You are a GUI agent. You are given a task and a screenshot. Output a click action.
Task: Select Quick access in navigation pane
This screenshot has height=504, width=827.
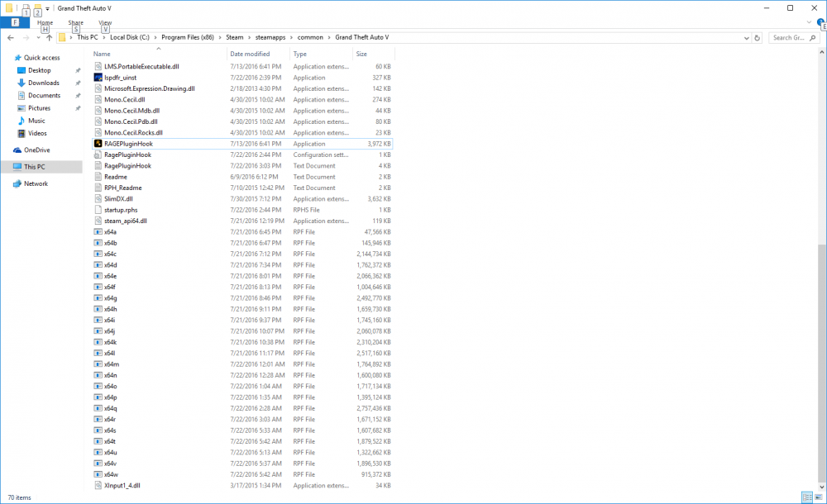tap(41, 58)
